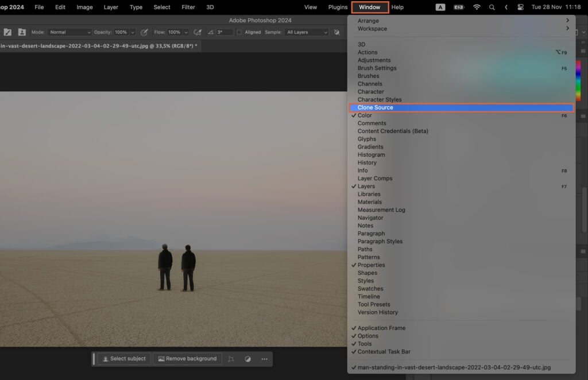Click the Select subject button
This screenshot has height=380, width=588.
(x=123, y=358)
